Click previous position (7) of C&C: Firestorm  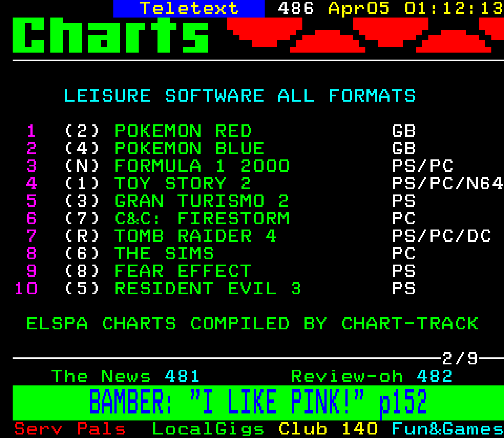pos(82,219)
